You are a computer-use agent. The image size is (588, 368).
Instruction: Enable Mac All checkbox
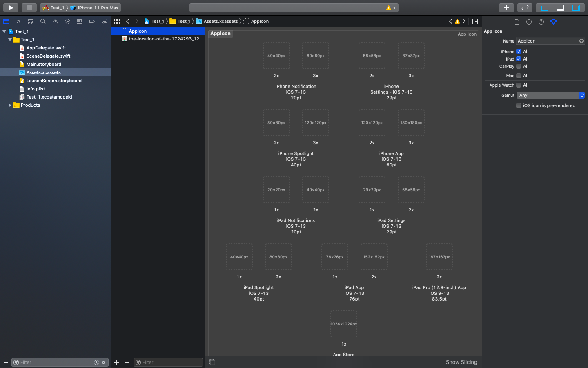click(519, 76)
